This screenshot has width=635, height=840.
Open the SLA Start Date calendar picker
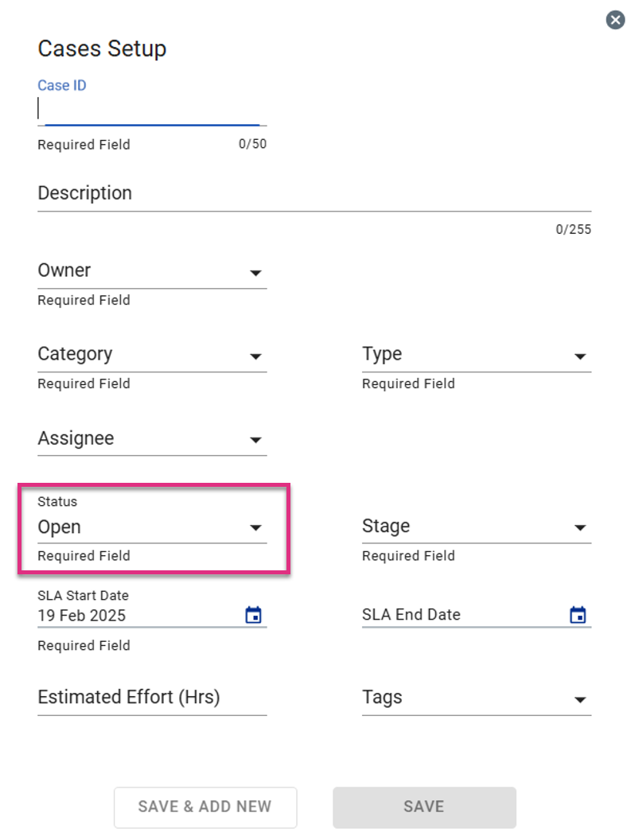(254, 614)
